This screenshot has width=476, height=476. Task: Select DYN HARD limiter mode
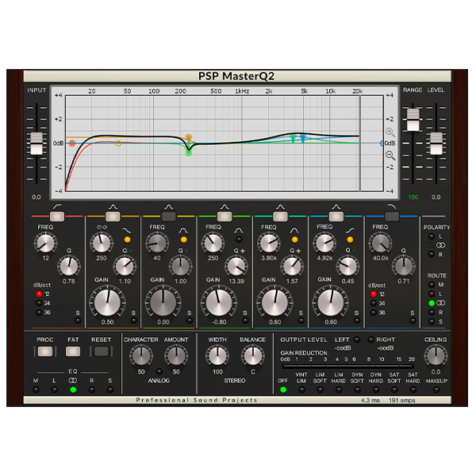376,390
